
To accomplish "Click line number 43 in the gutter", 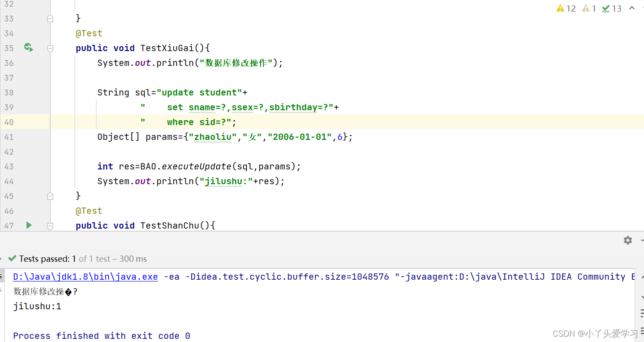I will pos(9,166).
